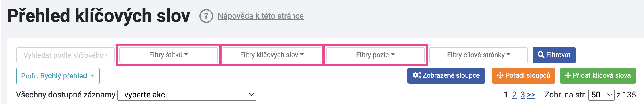The image size is (644, 104).
Task: Open the Filtry klíčových slov dropdown
Action: coord(272,55)
